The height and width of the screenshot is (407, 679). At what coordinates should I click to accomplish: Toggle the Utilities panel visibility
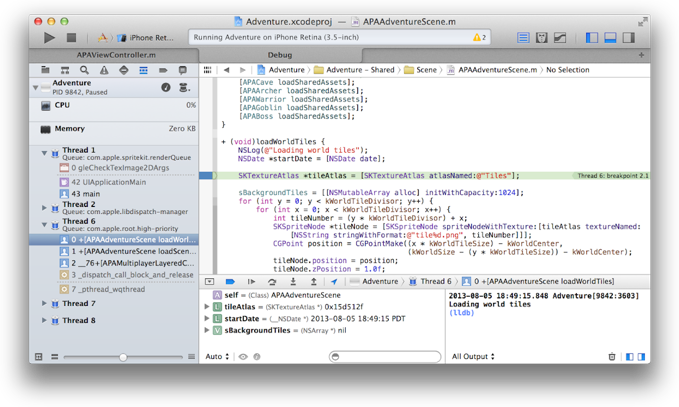pos(629,38)
